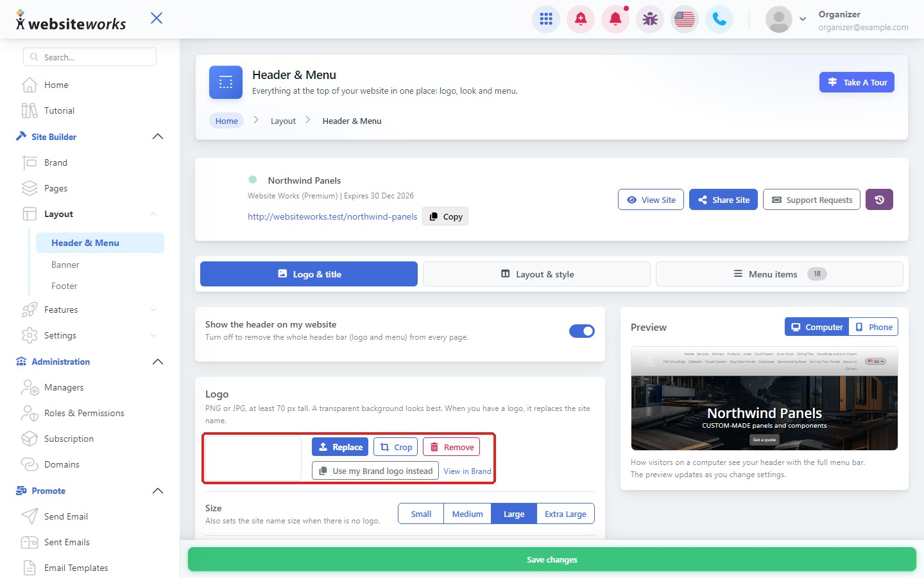Image resolution: width=924 pixels, height=578 pixels.
Task: Switch preview to Computer
Action: [817, 327]
